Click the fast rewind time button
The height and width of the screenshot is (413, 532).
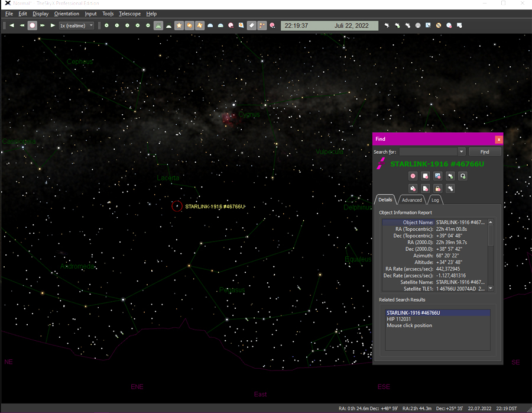(22, 25)
